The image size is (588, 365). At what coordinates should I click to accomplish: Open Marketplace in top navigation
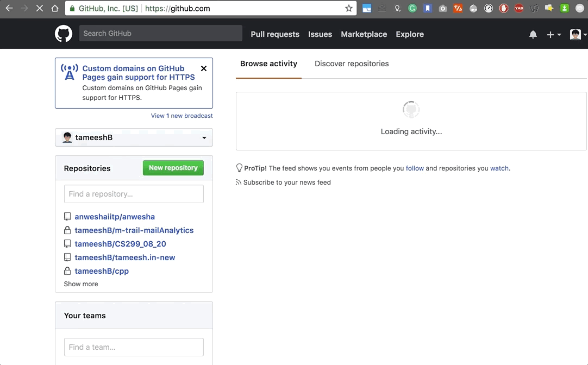(364, 34)
